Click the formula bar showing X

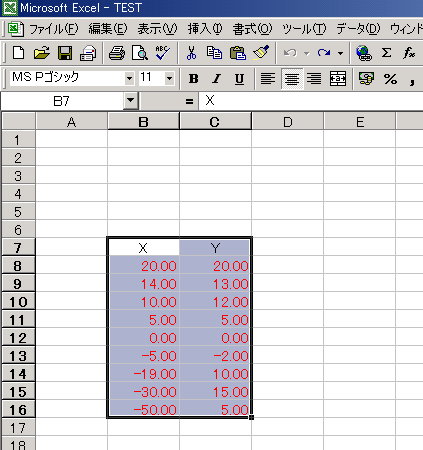tap(311, 101)
